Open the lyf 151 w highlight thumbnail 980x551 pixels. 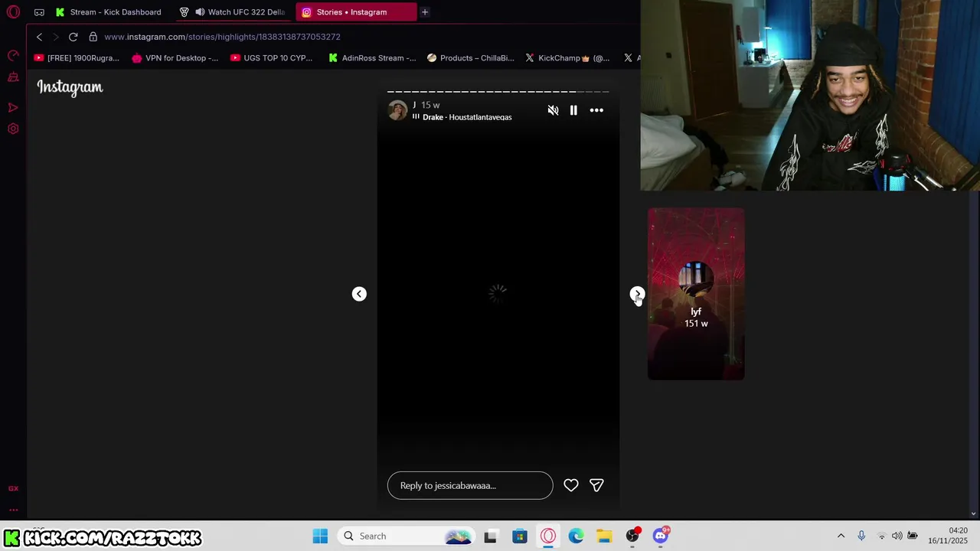point(696,294)
